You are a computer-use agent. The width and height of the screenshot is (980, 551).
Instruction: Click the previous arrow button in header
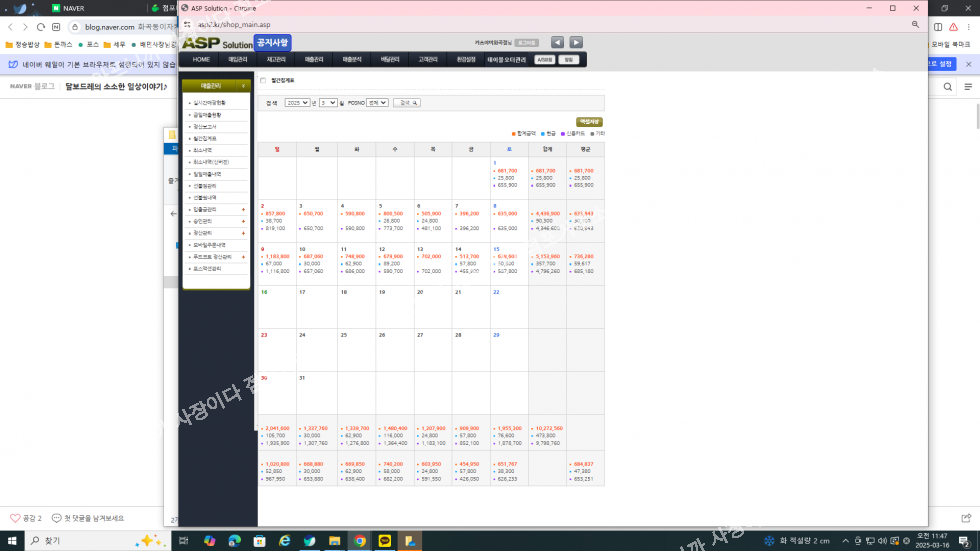point(557,42)
